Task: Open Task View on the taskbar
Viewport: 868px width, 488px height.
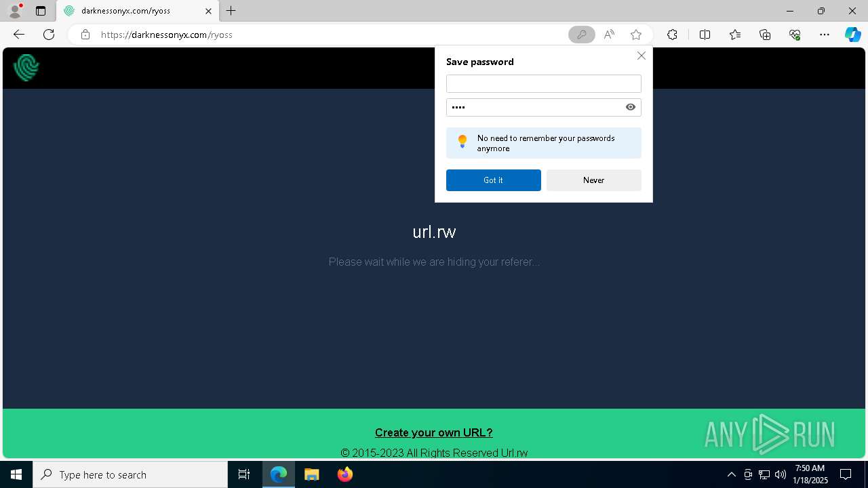Action: [244, 474]
